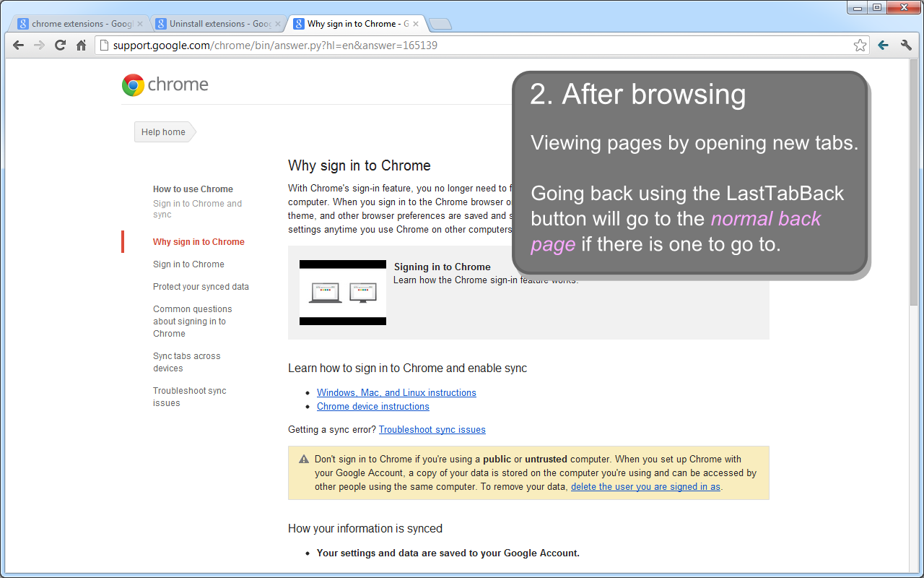The height and width of the screenshot is (578, 924).
Task: Click the Chrome logo in page header
Action: 165,85
